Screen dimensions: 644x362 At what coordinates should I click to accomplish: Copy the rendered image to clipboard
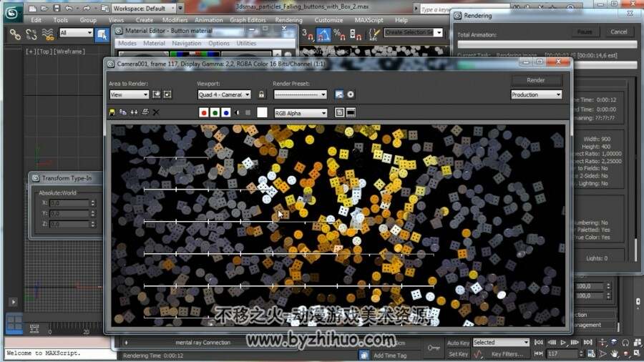(123, 112)
